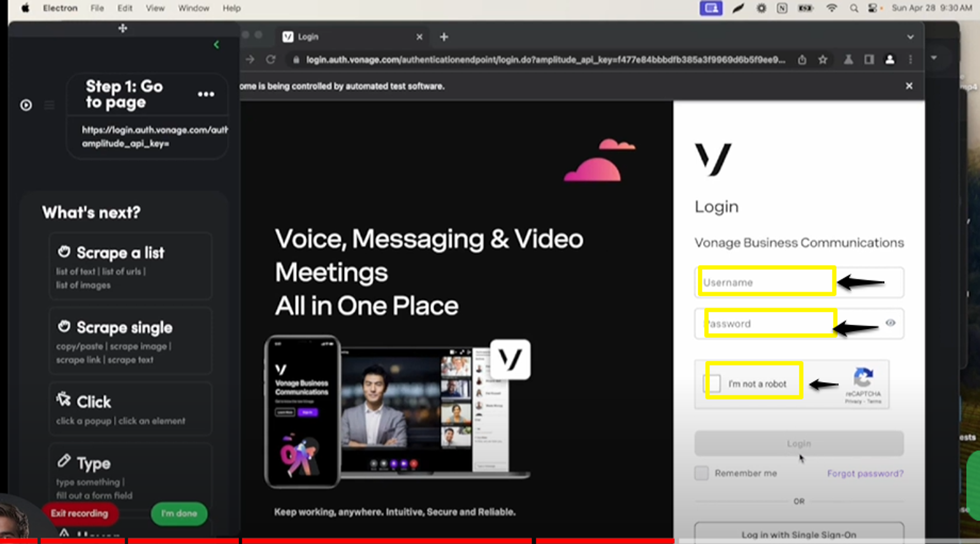Image resolution: width=980 pixels, height=544 pixels.
Task: Open the File menu
Action: coord(97,8)
